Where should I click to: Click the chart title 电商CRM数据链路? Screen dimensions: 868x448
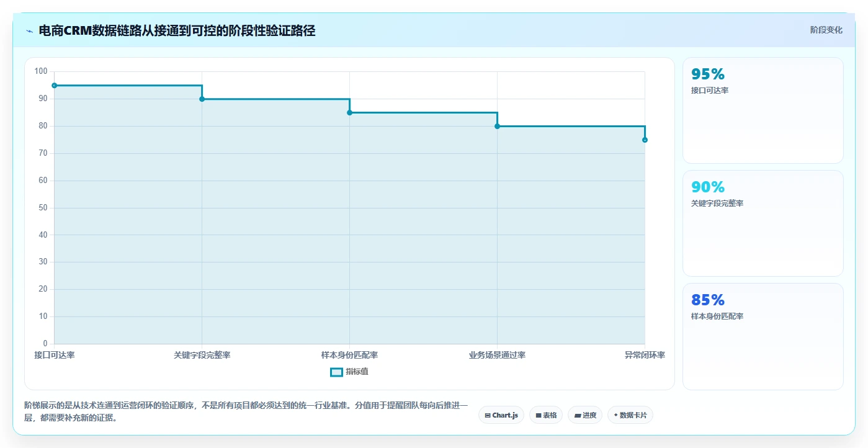[177, 30]
